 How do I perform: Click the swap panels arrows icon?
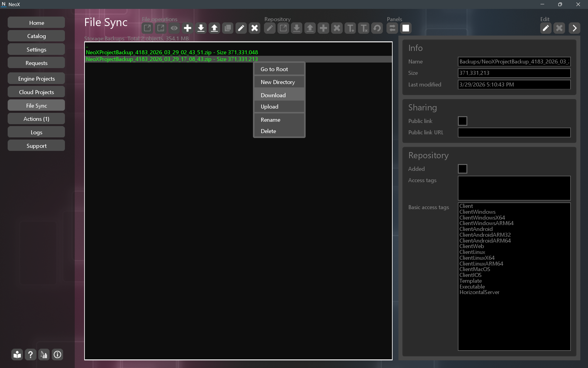[x=392, y=28]
